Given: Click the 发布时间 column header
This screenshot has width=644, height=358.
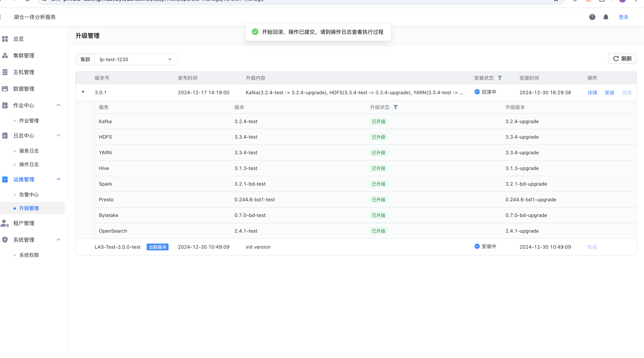Looking at the screenshot, I should tap(187, 78).
